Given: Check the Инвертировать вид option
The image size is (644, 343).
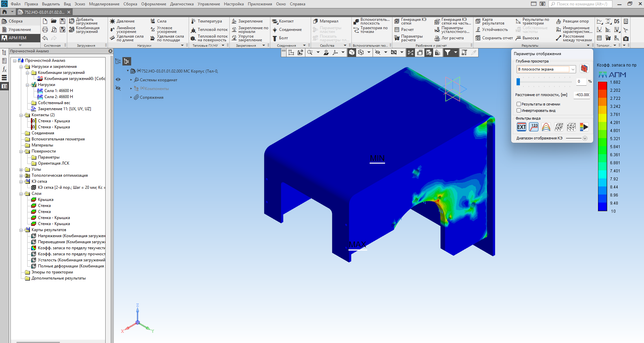Looking at the screenshot, I should point(519,111).
